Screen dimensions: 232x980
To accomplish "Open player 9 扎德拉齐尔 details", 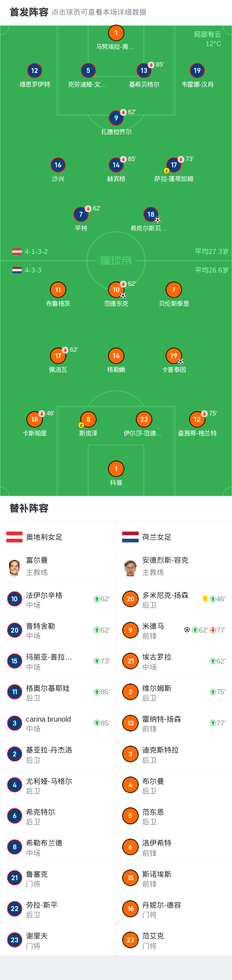I will click(x=116, y=118).
